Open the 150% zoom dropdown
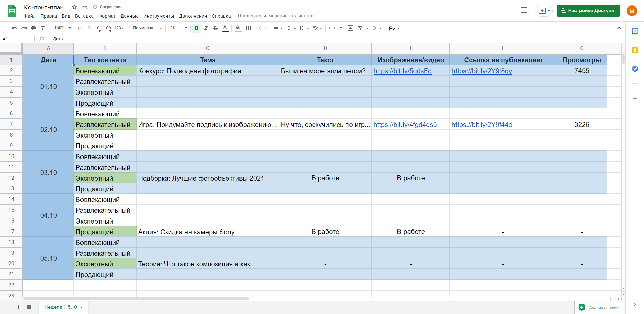 (x=63, y=28)
